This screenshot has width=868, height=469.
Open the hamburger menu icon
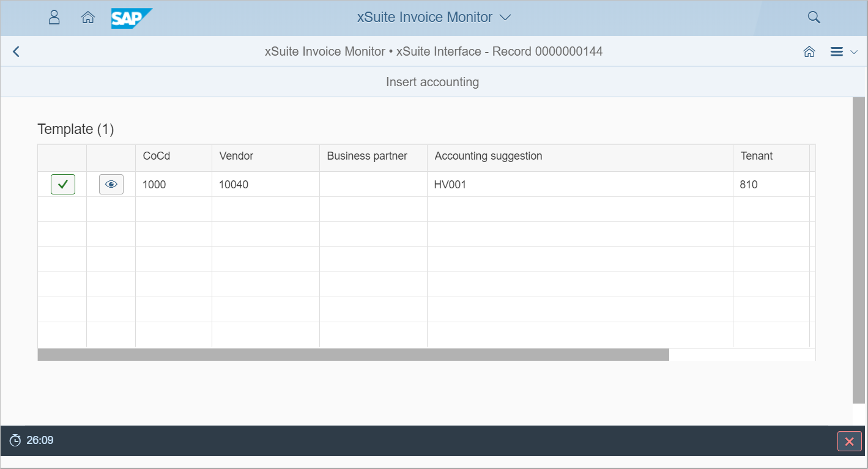pos(837,52)
